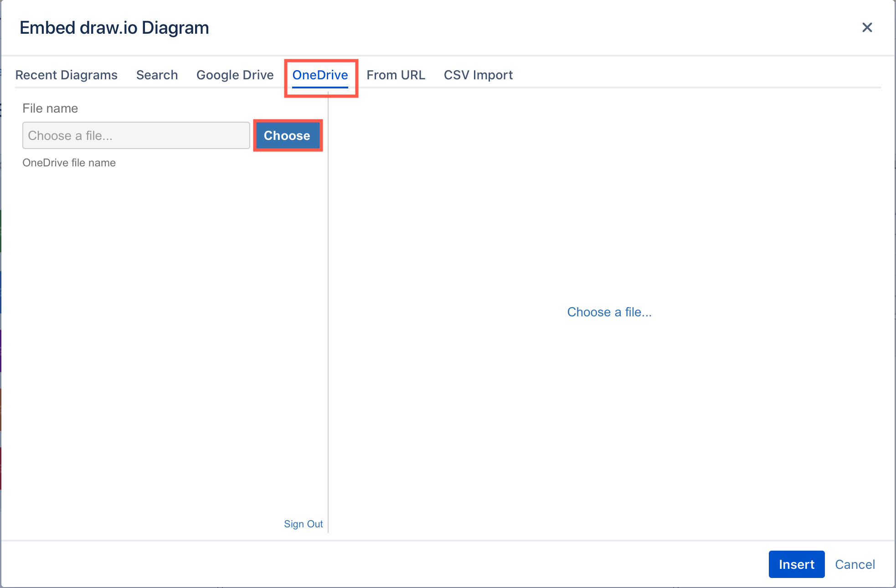Click Choose a file in preview area
Viewport: 896px width, 588px height.
click(609, 312)
